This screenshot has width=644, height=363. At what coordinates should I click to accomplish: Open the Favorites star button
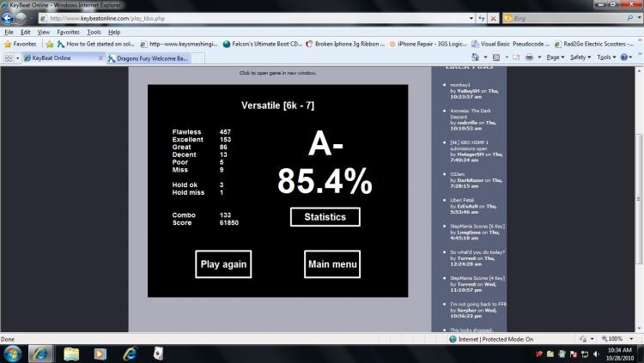pyautogui.click(x=20, y=44)
